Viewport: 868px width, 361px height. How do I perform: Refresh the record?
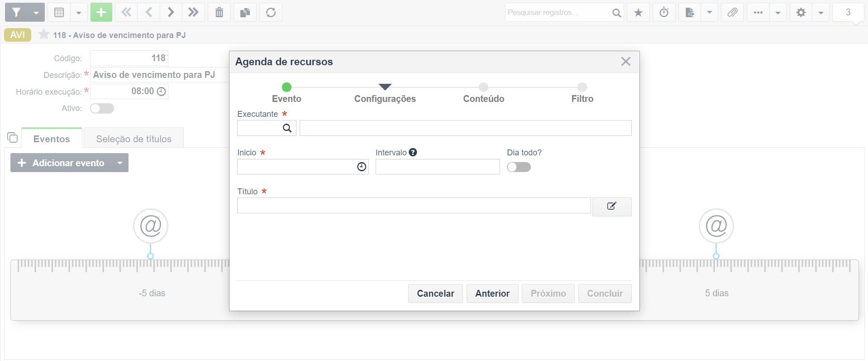271,12
